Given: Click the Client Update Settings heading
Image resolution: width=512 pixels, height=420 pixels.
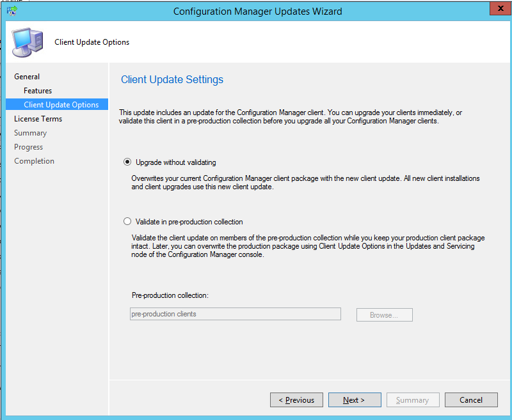Looking at the screenshot, I should (172, 79).
